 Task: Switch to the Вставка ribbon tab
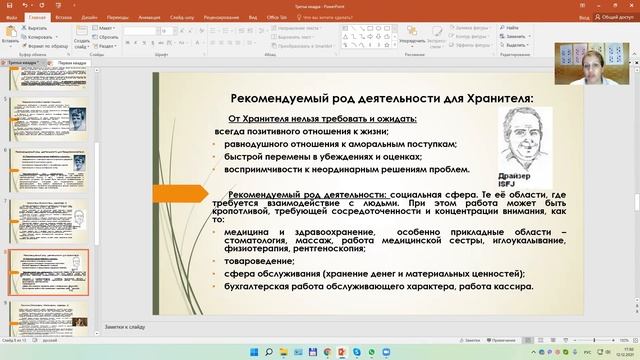(63, 18)
